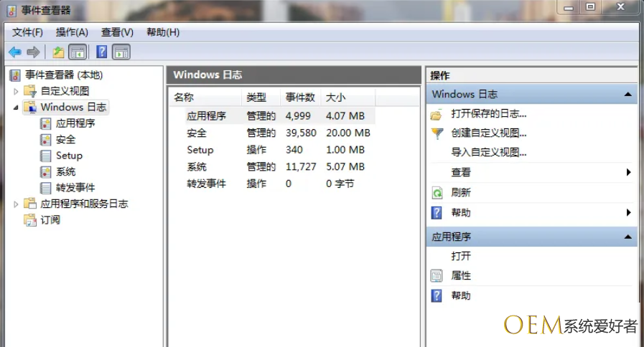Image resolution: width=644 pixels, height=347 pixels.
Task: Open the 操作(A) menu
Action: click(x=72, y=32)
